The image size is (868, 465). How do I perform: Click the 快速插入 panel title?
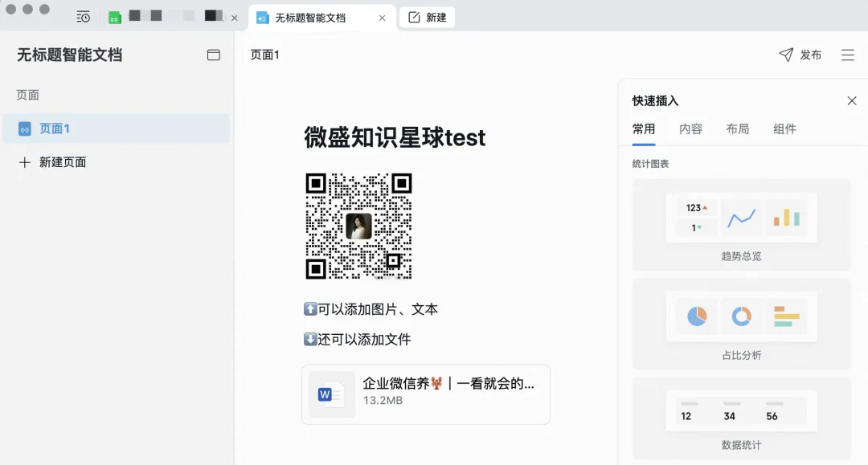[x=656, y=100]
